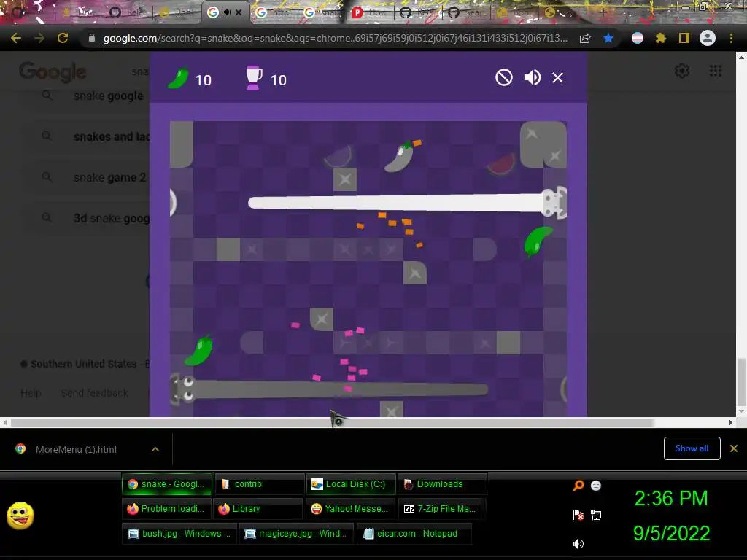Screen dimensions: 747x560
Task: Switch to the bush.jpg photo viewer window
Action: click(179, 533)
